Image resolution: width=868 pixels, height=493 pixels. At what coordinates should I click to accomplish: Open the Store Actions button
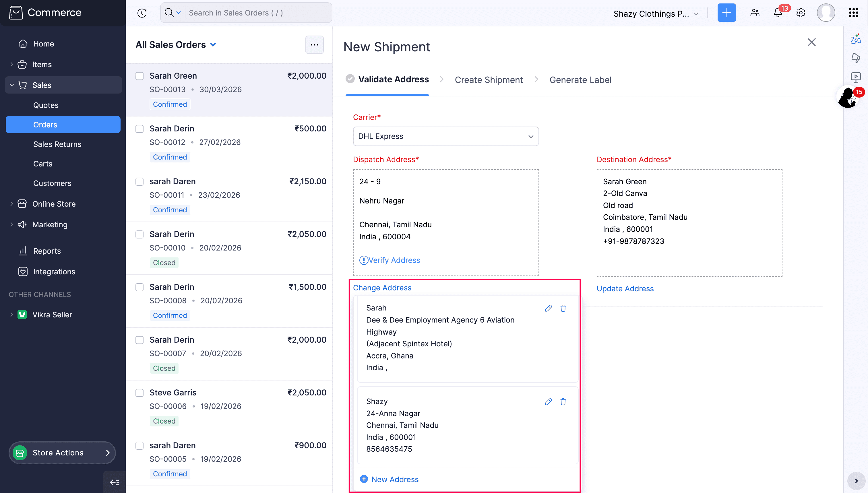(x=62, y=453)
